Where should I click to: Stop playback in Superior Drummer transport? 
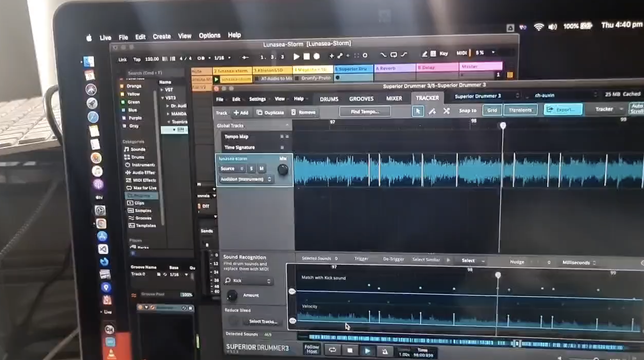(350, 350)
